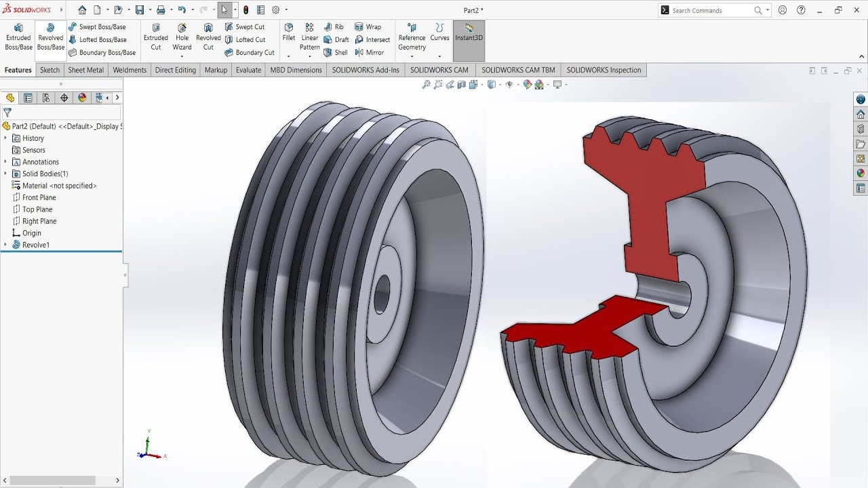Expand the Revolve1 feature node

coord(5,245)
